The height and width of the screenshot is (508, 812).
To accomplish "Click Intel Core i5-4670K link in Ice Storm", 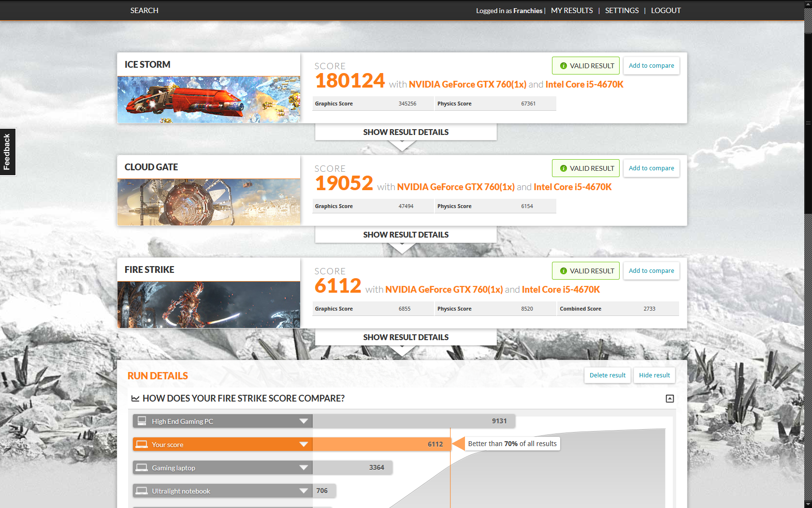I will [584, 84].
